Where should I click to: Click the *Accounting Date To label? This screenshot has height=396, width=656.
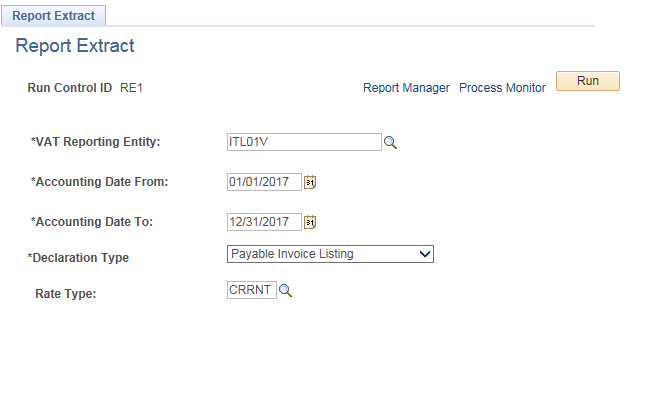point(92,222)
